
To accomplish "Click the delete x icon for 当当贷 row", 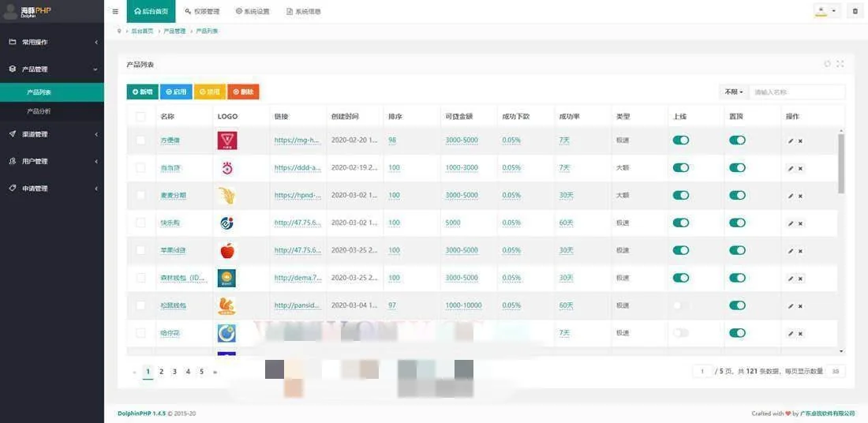I will coord(800,168).
